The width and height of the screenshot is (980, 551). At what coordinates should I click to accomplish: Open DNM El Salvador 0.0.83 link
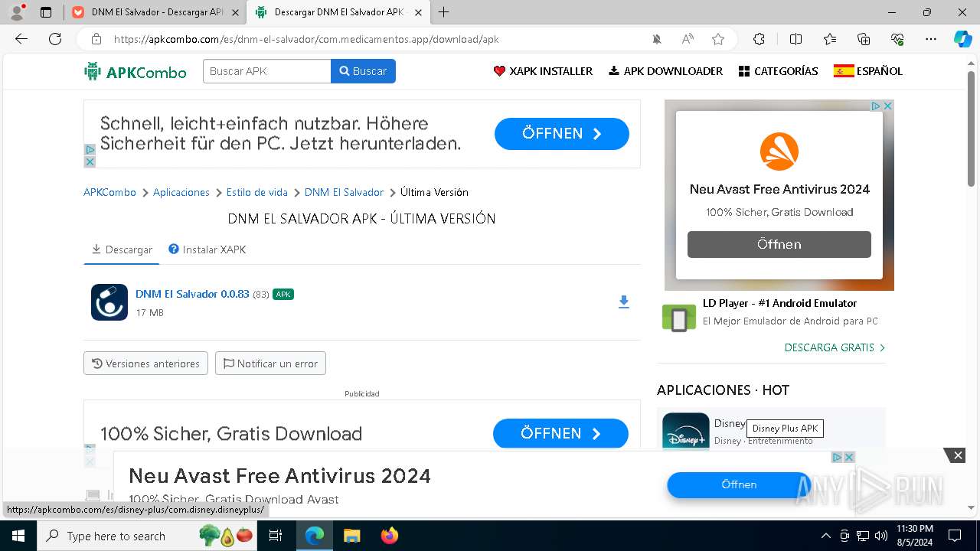[x=192, y=294]
